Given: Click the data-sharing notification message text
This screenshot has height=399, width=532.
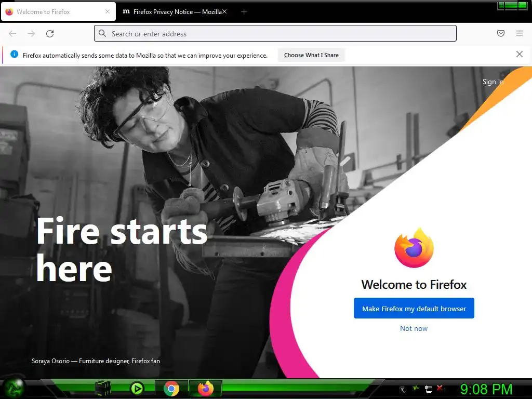Looking at the screenshot, I should pyautogui.click(x=145, y=55).
